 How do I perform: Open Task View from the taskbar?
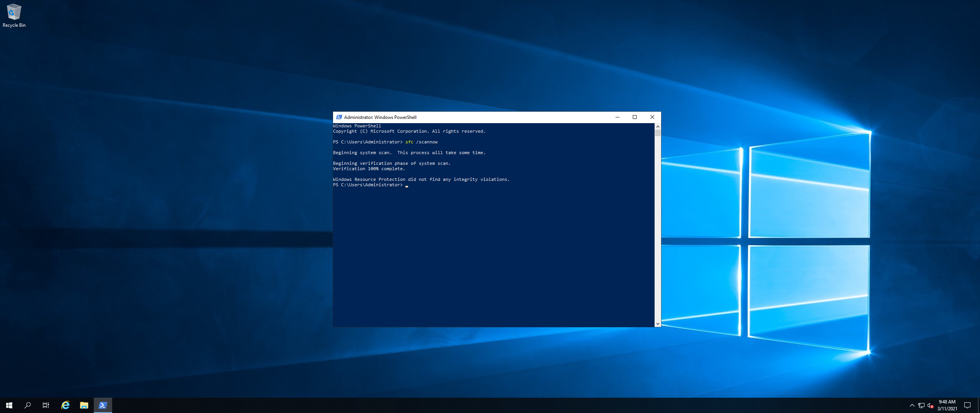coord(46,405)
